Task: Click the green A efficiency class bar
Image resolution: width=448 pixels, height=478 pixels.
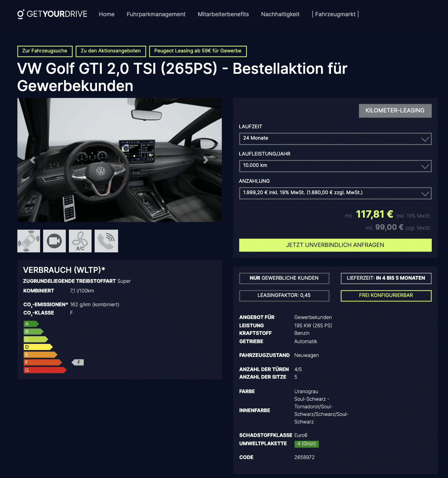Action: [x=31, y=324]
